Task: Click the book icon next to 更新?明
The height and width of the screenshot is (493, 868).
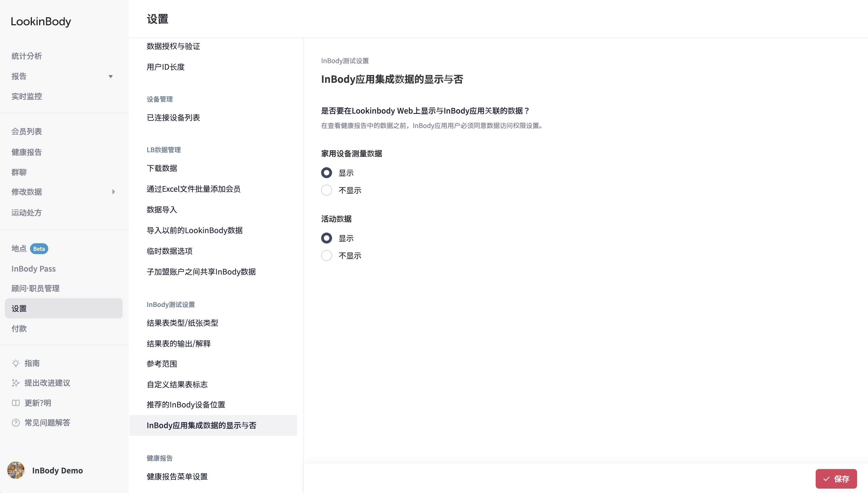Action: point(16,403)
